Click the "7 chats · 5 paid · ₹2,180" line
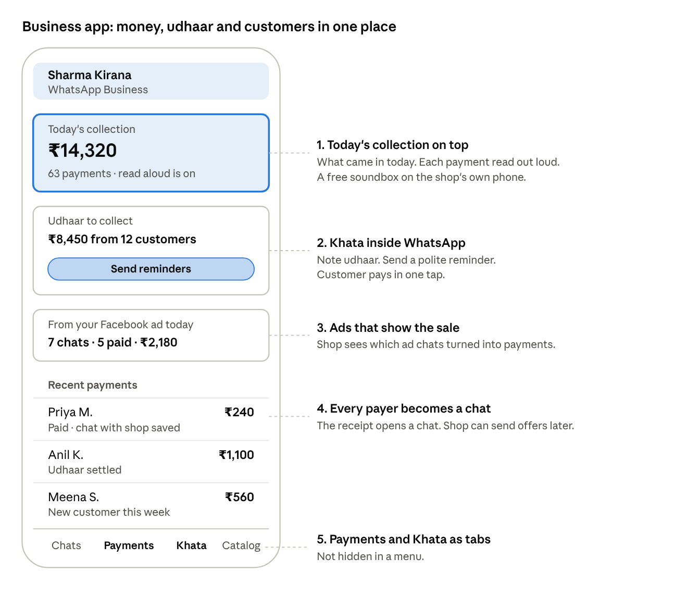Viewport: 700px width, 596px height. tap(113, 342)
